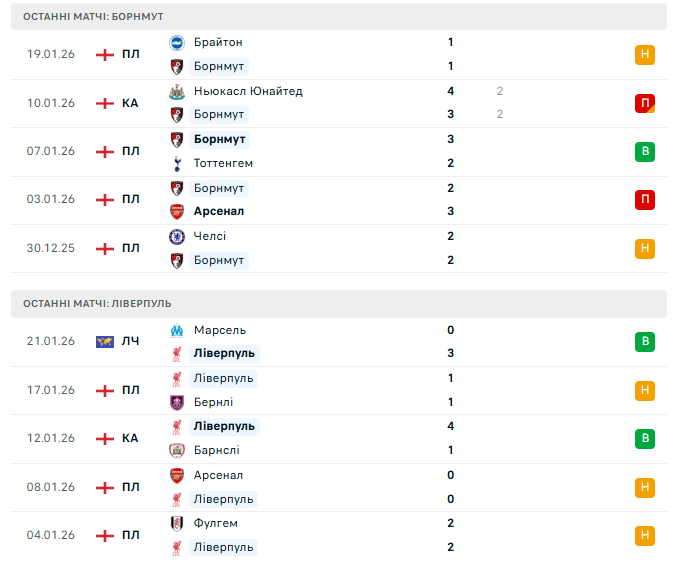Click green win badge for Marseille match
Screen dimensions: 676x562
coord(645,342)
